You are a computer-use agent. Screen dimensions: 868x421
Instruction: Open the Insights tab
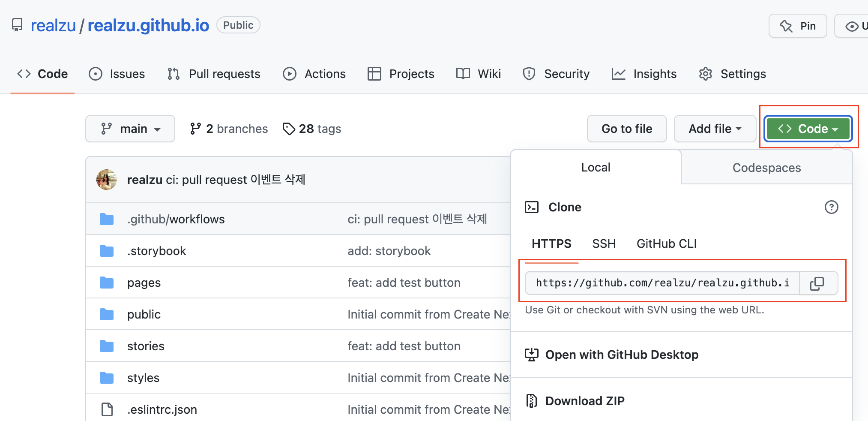644,74
